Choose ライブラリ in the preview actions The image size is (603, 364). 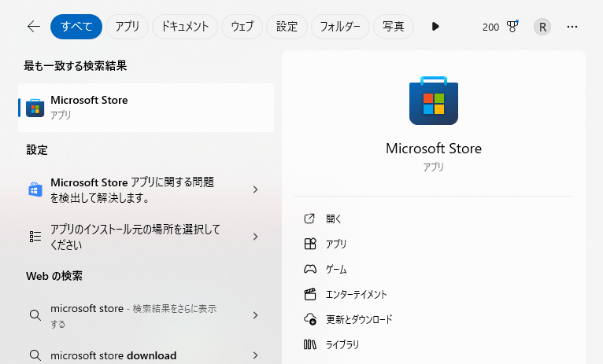coord(342,345)
